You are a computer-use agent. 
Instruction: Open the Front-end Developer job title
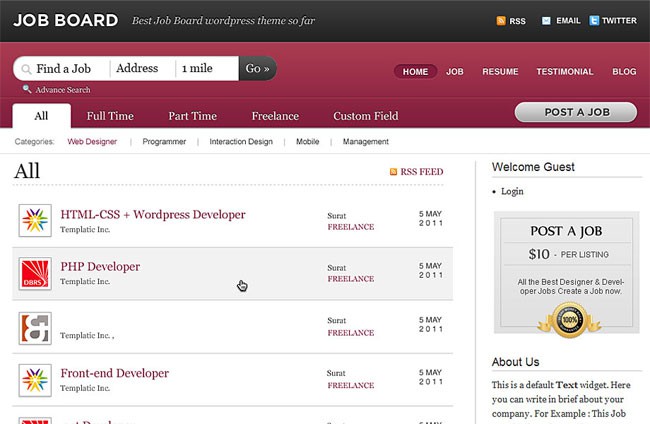pyautogui.click(x=114, y=373)
